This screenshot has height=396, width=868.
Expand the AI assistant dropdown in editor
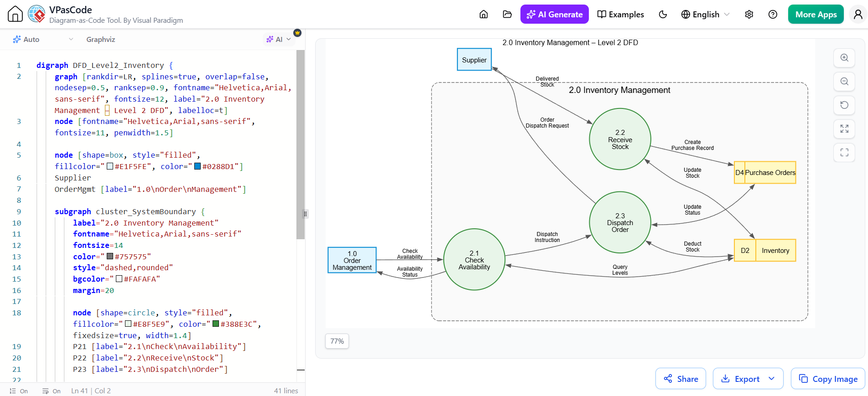(279, 39)
